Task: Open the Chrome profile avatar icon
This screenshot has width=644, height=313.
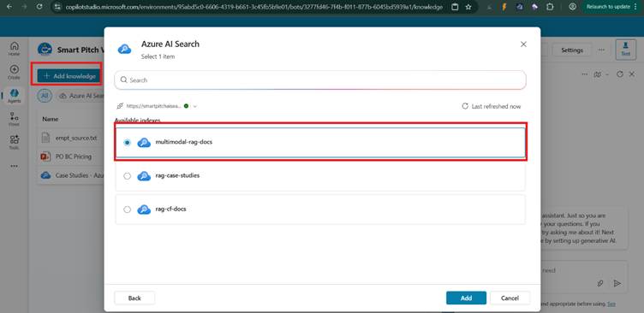Action: 572,7
